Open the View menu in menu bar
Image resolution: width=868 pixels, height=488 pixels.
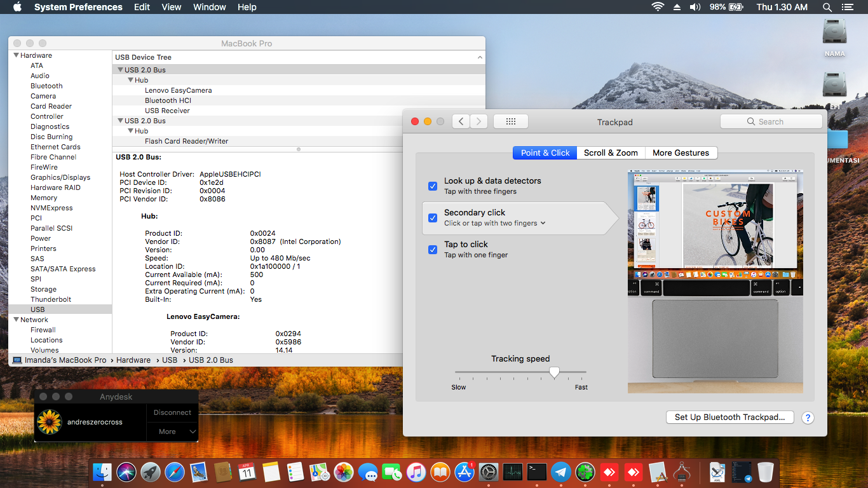click(x=172, y=7)
